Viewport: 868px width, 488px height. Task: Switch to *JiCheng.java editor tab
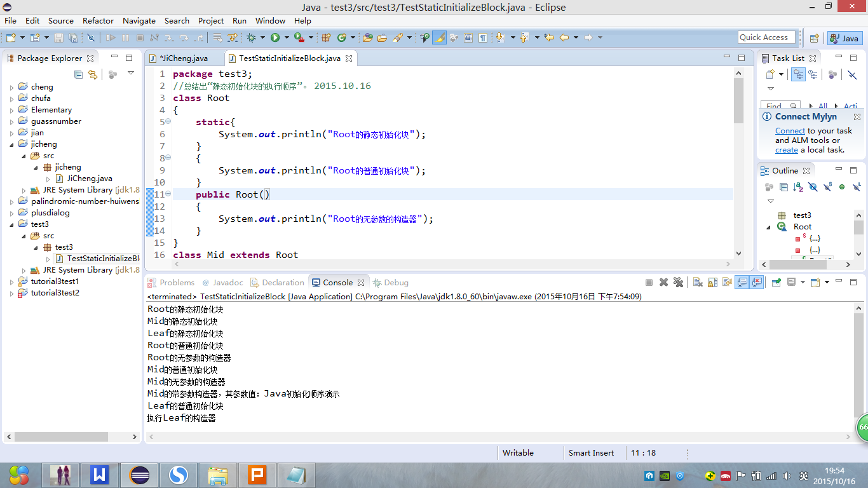click(183, 58)
